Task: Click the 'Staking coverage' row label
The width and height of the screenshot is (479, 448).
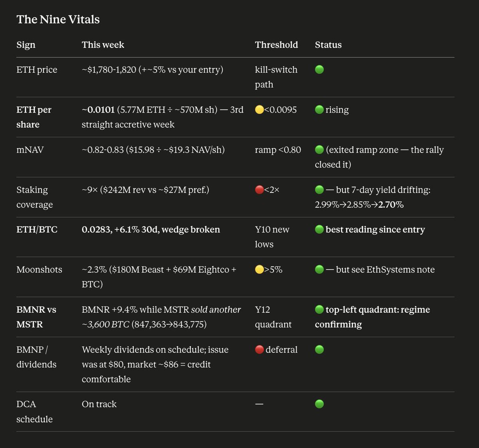Action: pyautogui.click(x=34, y=197)
